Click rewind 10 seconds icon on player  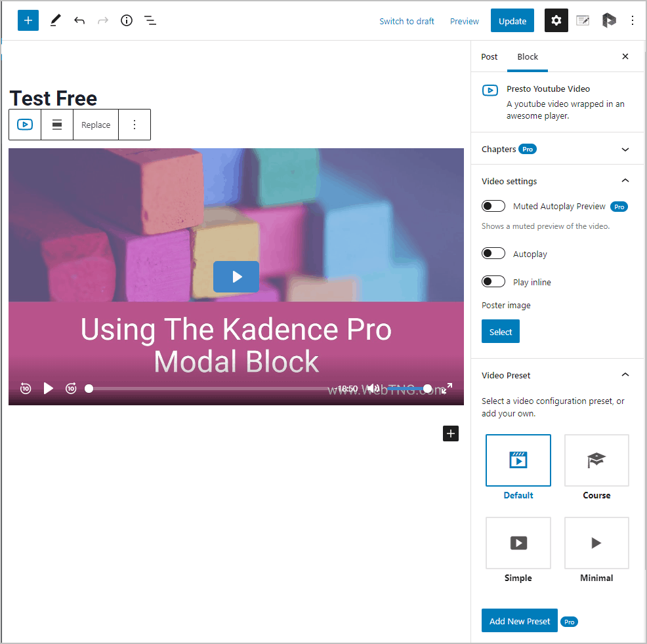tap(26, 388)
